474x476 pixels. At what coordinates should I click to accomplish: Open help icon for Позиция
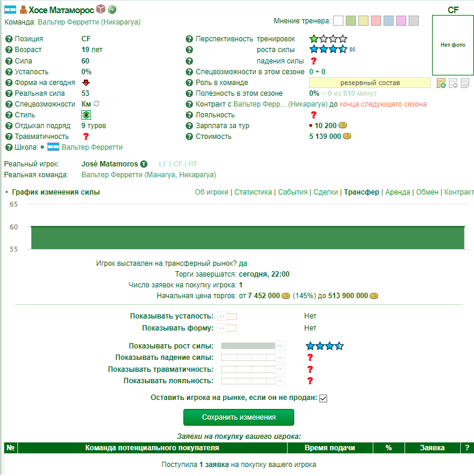coord(9,39)
